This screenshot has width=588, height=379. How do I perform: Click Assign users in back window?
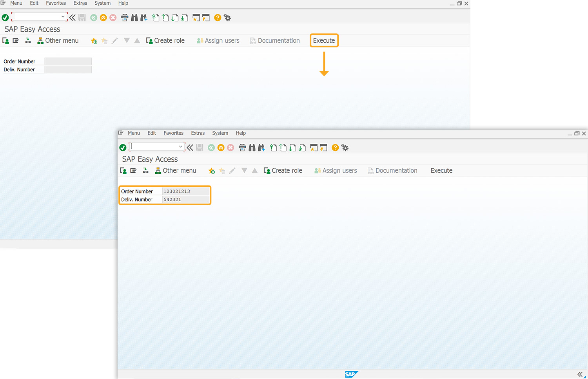pos(218,41)
